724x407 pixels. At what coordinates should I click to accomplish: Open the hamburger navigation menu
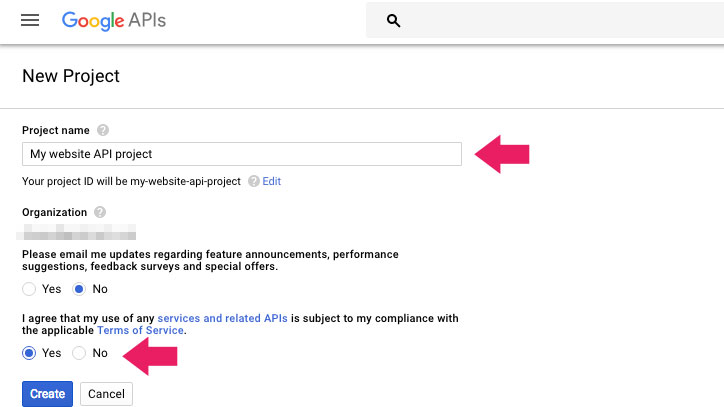[x=30, y=20]
